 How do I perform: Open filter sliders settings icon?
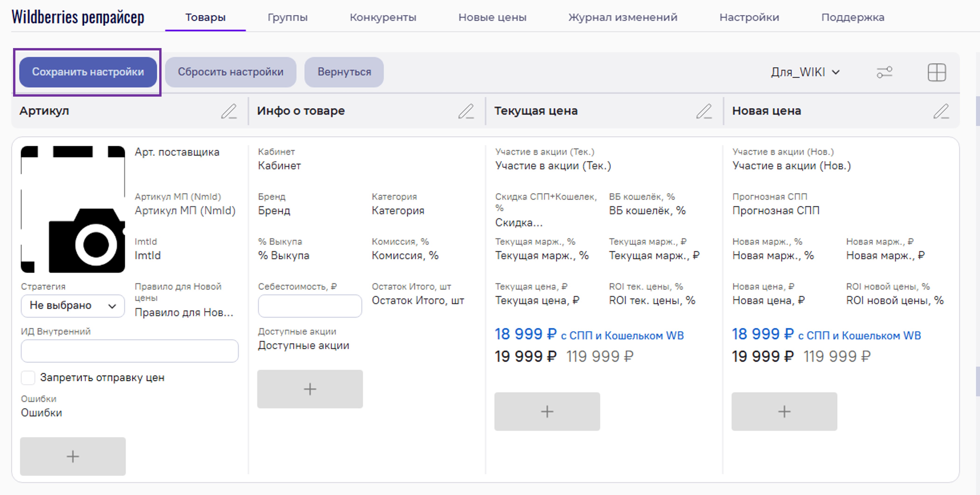884,72
